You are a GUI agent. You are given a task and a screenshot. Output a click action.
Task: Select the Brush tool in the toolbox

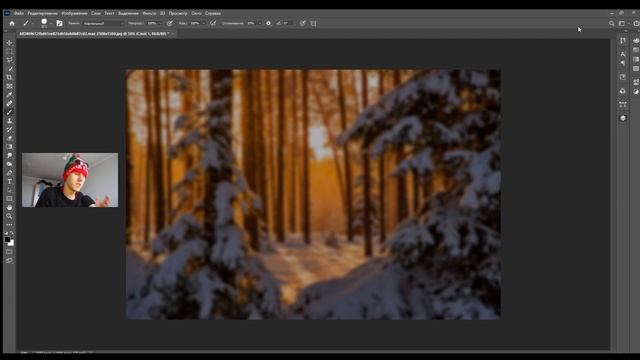tap(9, 112)
